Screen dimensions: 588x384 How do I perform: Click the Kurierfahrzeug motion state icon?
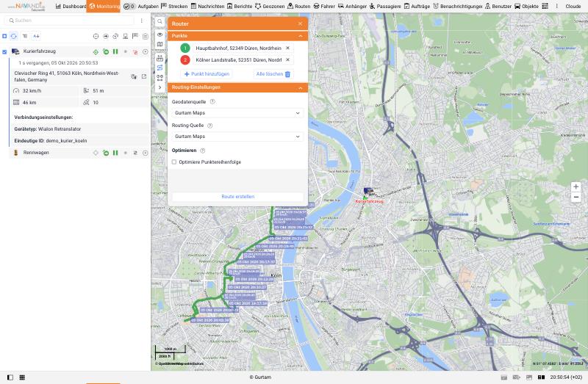(x=106, y=51)
